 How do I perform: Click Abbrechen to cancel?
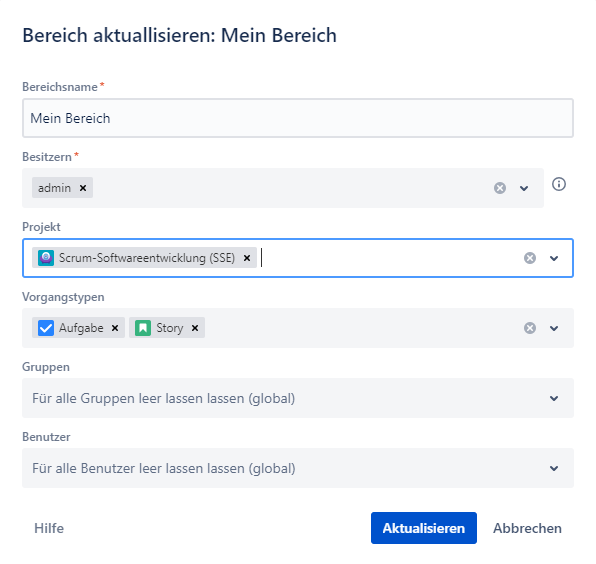click(527, 528)
